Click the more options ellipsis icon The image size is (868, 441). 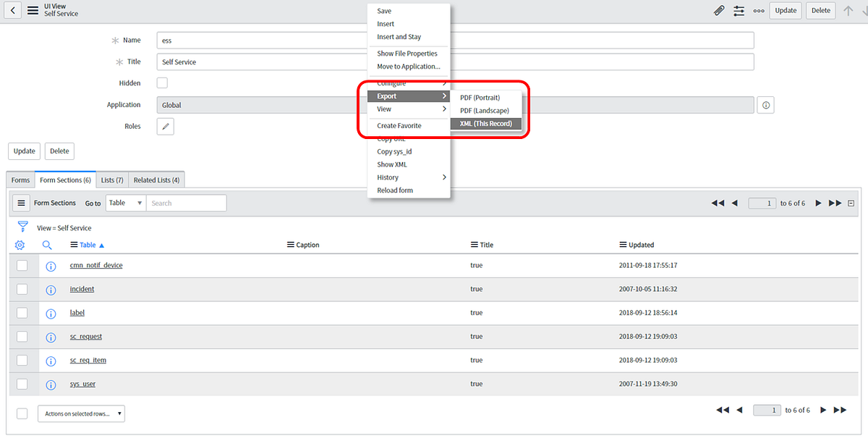[758, 10]
